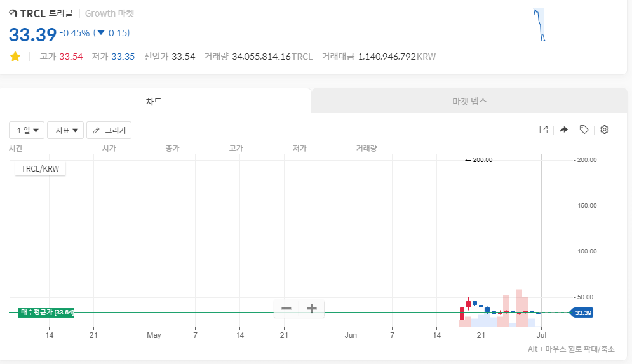The height and width of the screenshot is (364, 632).
Task: Click the 전일가 33.54 value
Action: [184, 57]
